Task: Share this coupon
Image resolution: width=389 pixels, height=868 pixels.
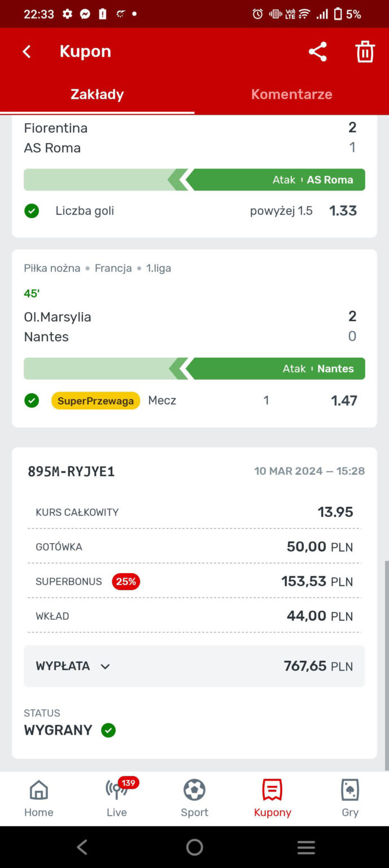Action: (317, 51)
